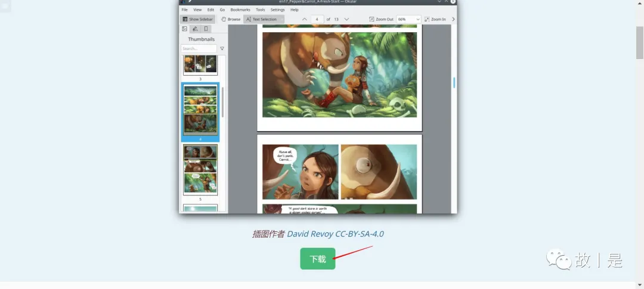Go to previous page with up chevron
644x289 pixels.
304,19
